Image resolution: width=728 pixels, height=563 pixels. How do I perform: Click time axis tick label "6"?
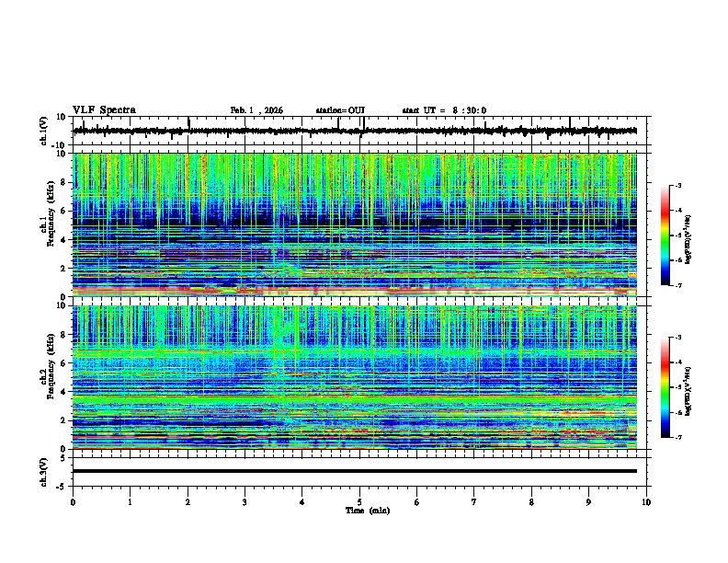coord(417,502)
